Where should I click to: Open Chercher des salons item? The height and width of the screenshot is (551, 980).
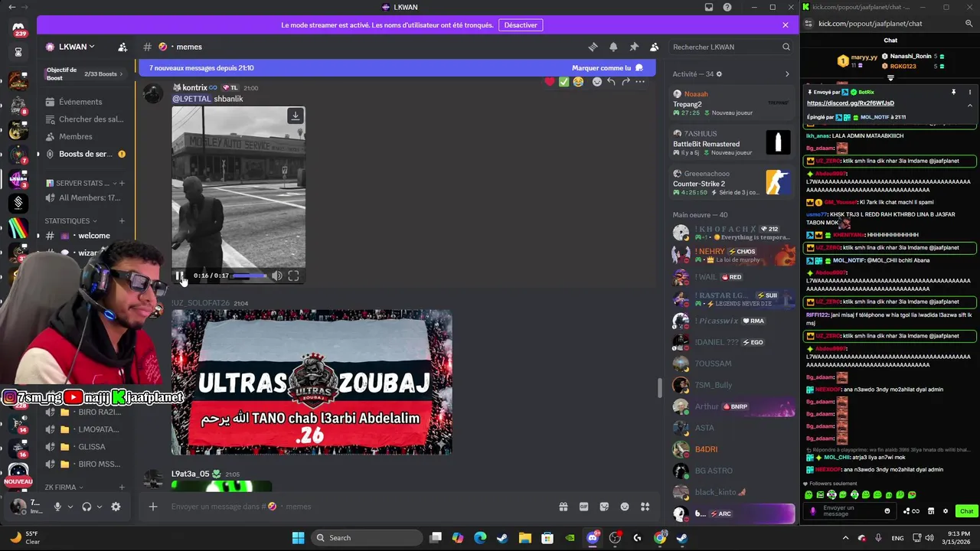click(86, 119)
